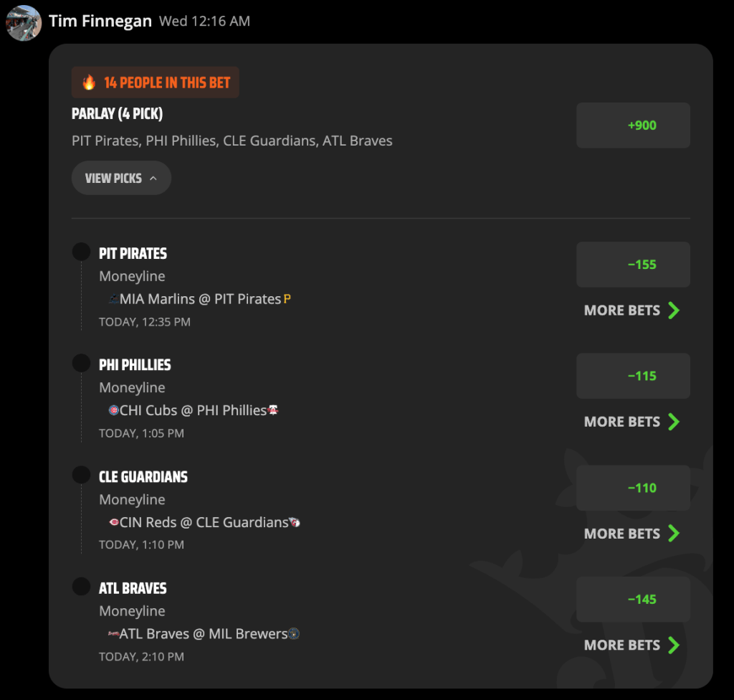Click the +900 parlay odds button
This screenshot has width=734, height=700.
coord(633,125)
